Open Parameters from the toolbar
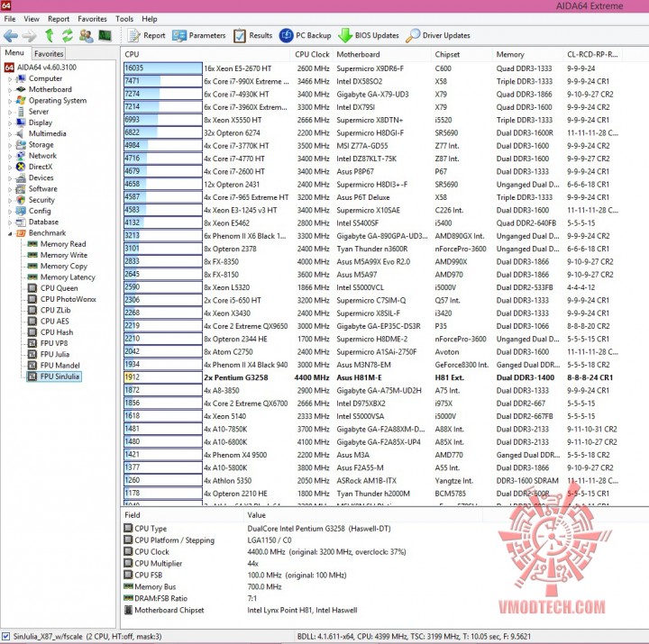Image resolution: width=649 pixels, height=644 pixels. [199, 35]
